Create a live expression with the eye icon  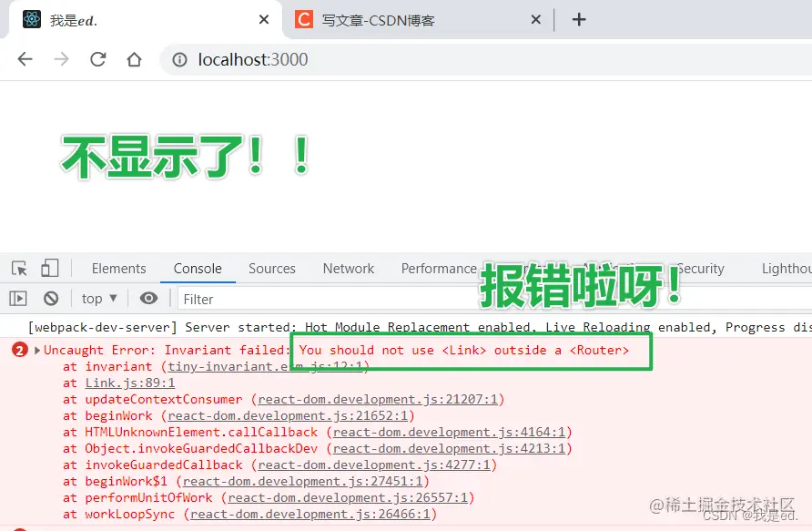pos(147,298)
